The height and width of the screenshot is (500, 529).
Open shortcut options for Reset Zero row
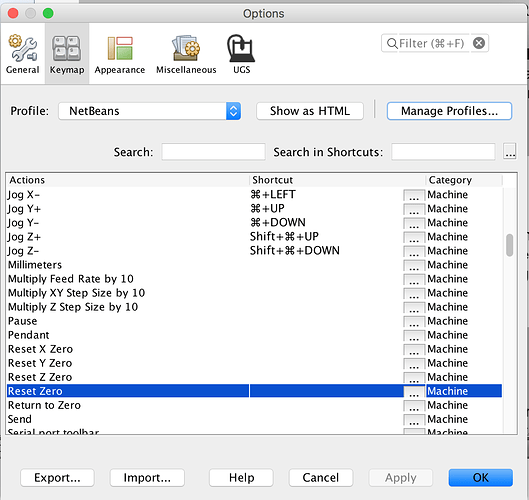pos(414,392)
